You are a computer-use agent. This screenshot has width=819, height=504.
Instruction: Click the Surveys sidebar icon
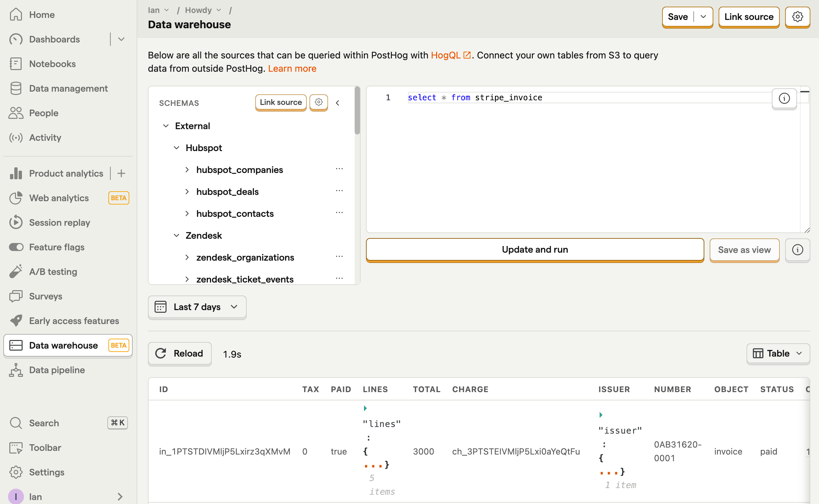click(x=16, y=296)
